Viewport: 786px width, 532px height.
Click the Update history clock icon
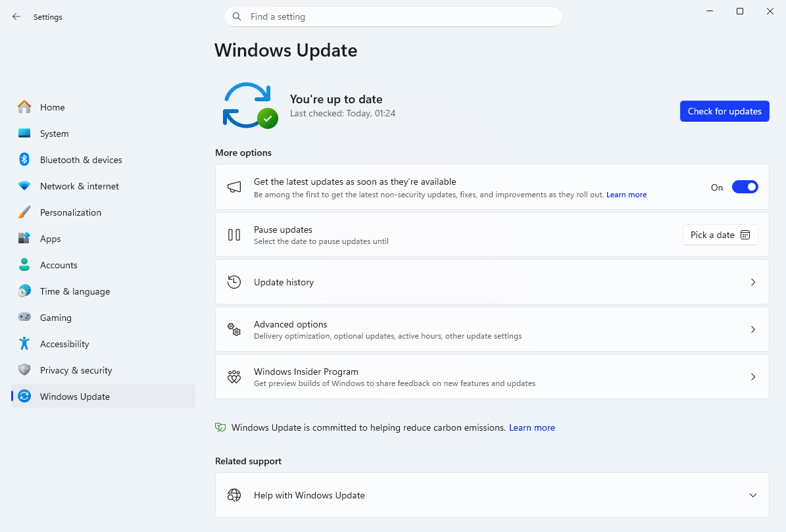pyautogui.click(x=234, y=282)
